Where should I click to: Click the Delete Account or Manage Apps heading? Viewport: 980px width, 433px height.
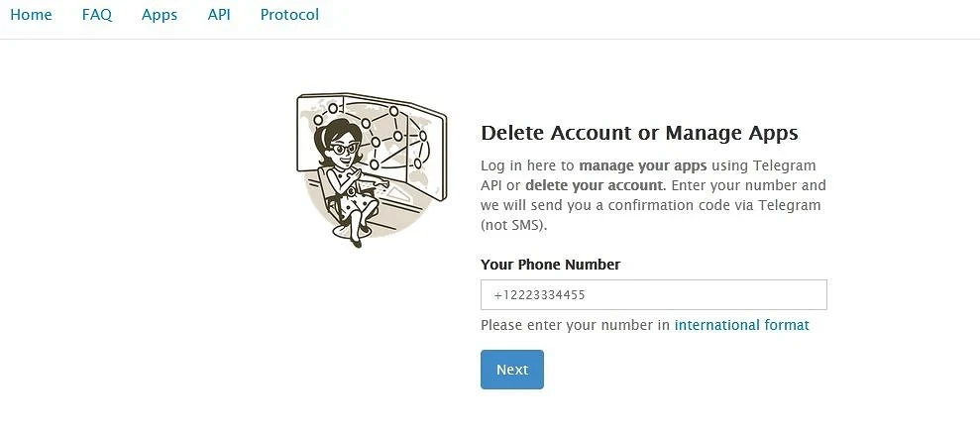638,133
